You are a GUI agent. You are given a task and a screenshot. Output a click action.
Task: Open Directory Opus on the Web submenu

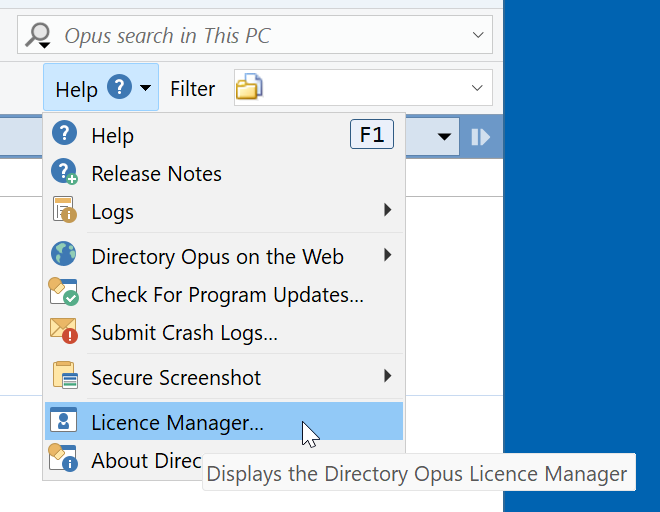pos(224,256)
